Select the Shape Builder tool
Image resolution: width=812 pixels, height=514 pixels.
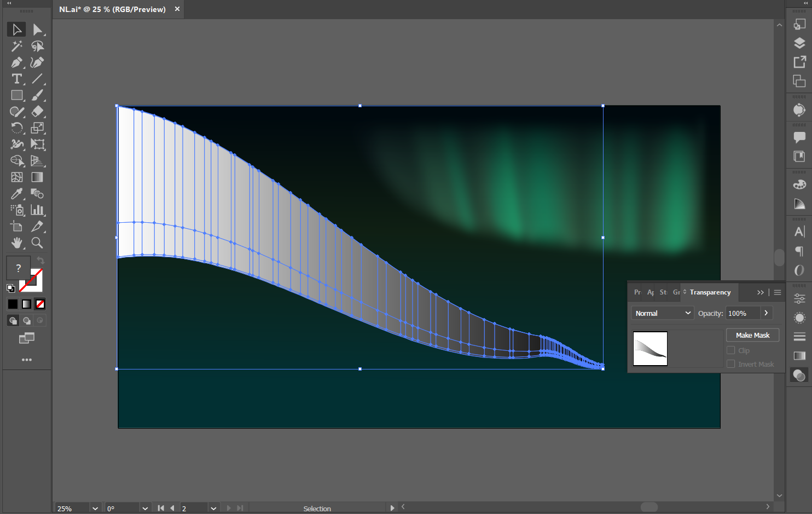tap(16, 161)
